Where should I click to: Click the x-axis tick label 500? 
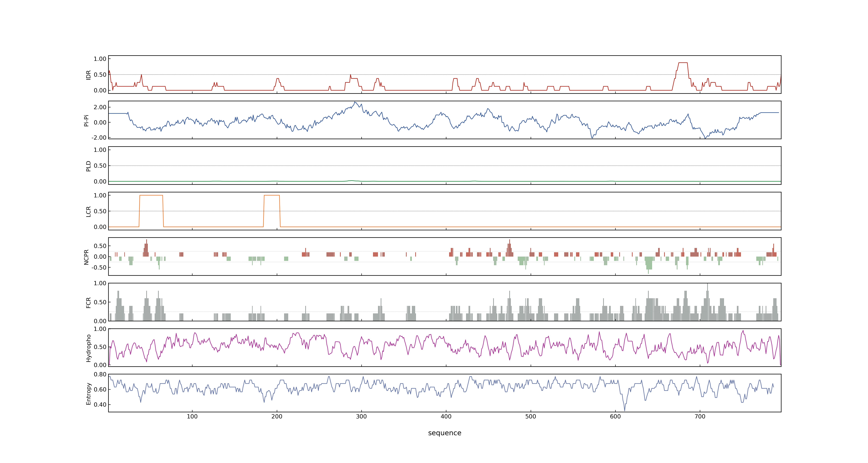click(x=530, y=416)
